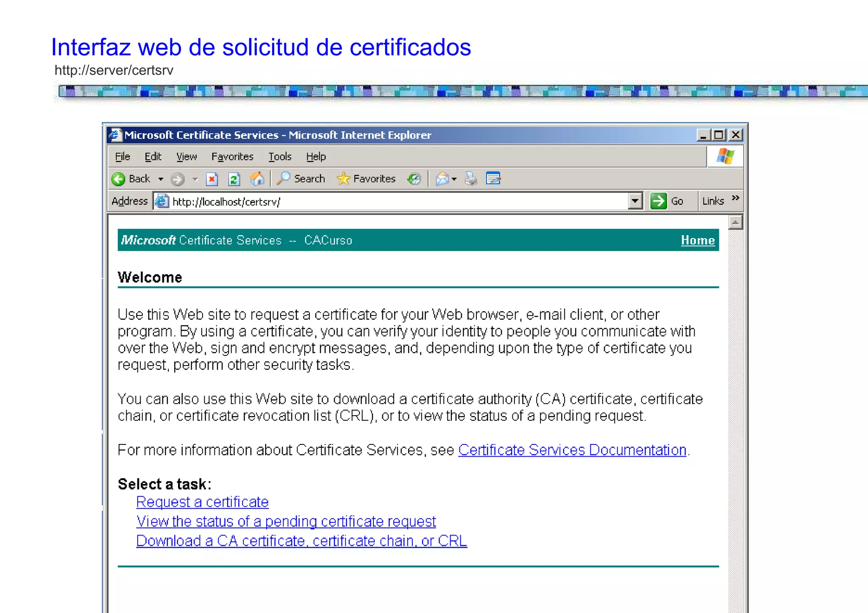Viewport: 868px width, 613px height.
Task: Open the File menu
Action: pyautogui.click(x=122, y=157)
